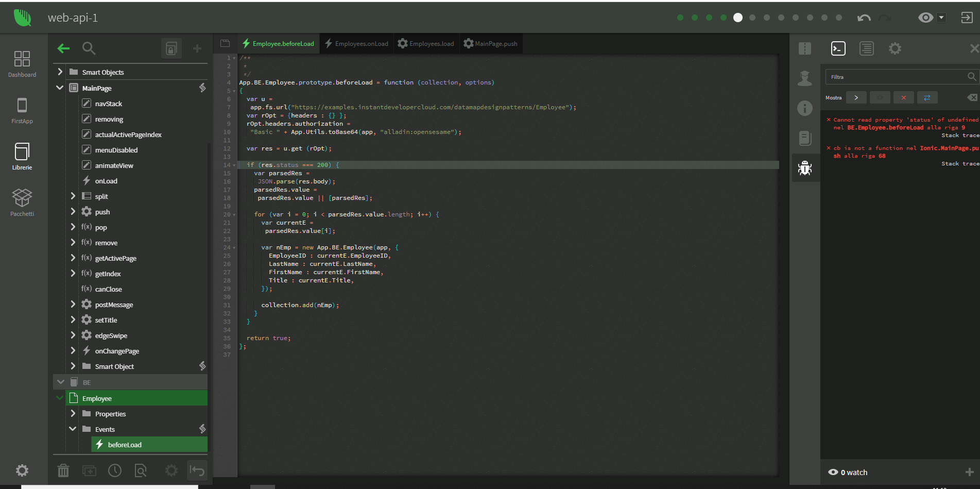Click the Filtra input field
Viewport: 980px width, 489px height.
[x=901, y=77]
